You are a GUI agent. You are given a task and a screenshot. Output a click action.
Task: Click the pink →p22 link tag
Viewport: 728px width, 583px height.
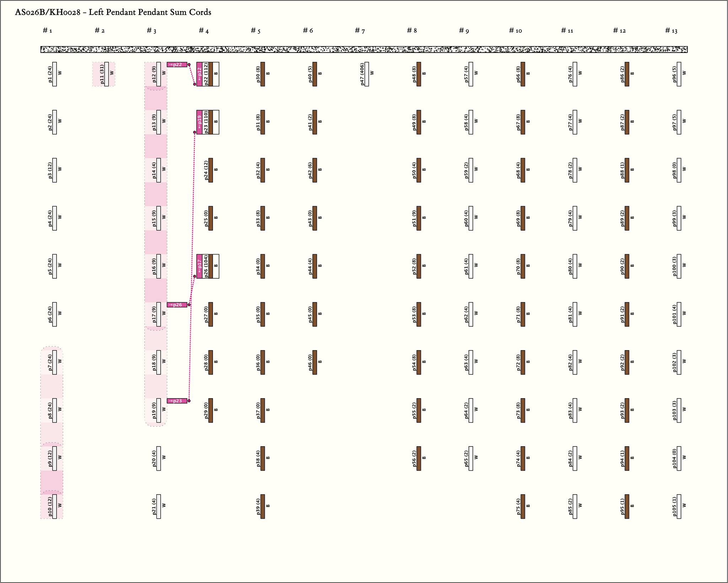tap(177, 65)
